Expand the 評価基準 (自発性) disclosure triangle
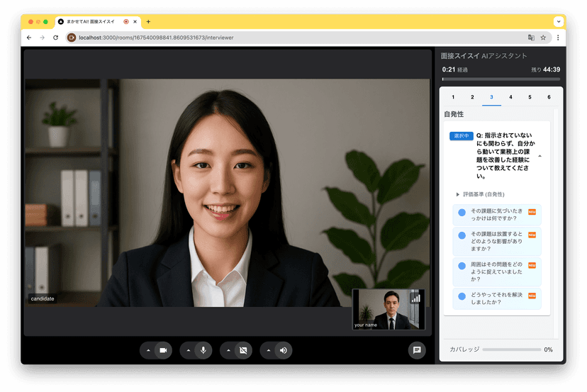587x392 pixels. click(x=457, y=194)
